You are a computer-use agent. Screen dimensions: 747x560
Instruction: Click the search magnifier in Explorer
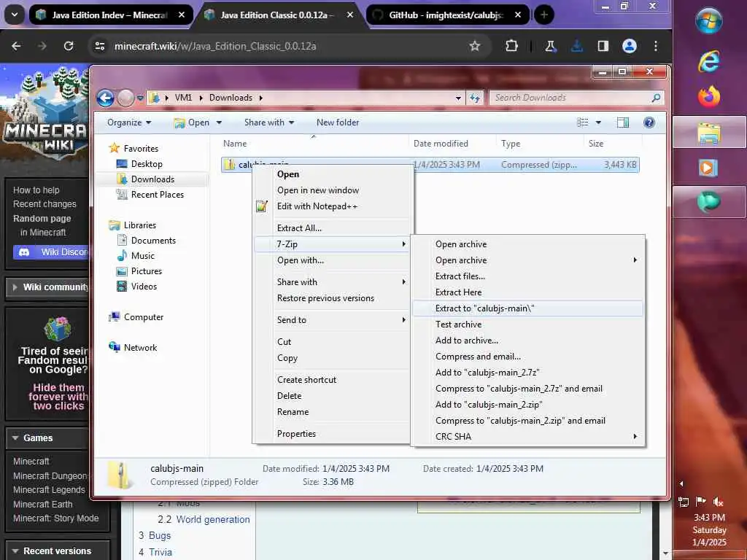(656, 98)
